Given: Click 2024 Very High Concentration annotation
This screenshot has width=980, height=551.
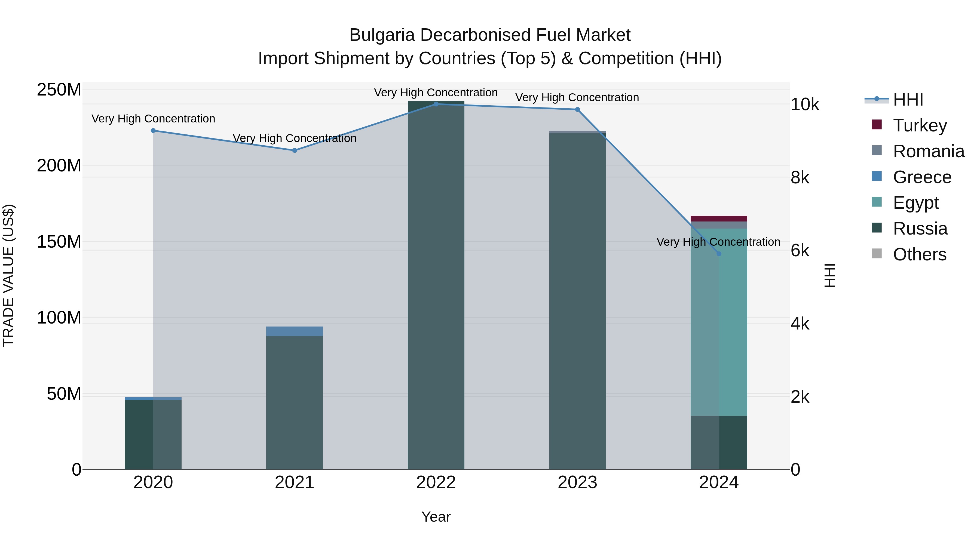Looking at the screenshot, I should (x=718, y=242).
